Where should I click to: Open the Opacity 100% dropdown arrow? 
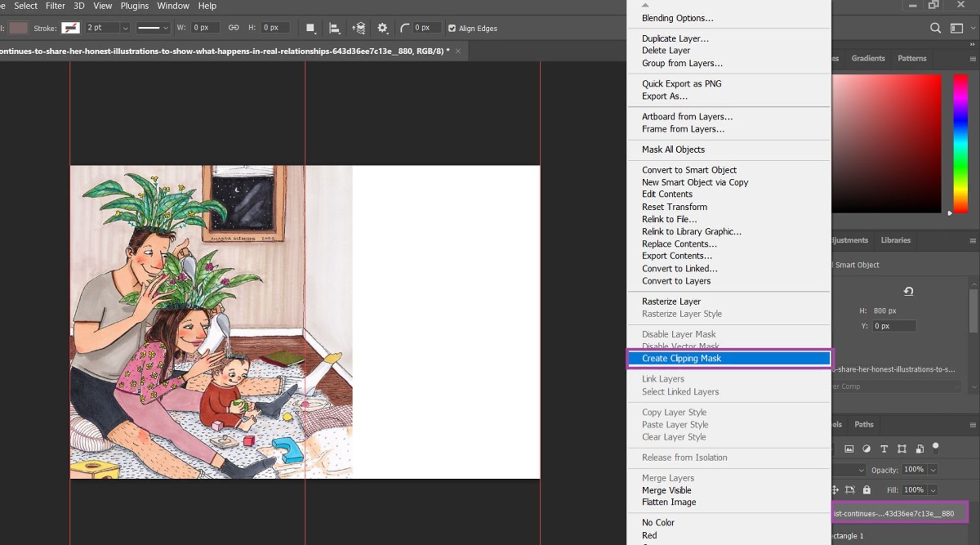933,470
